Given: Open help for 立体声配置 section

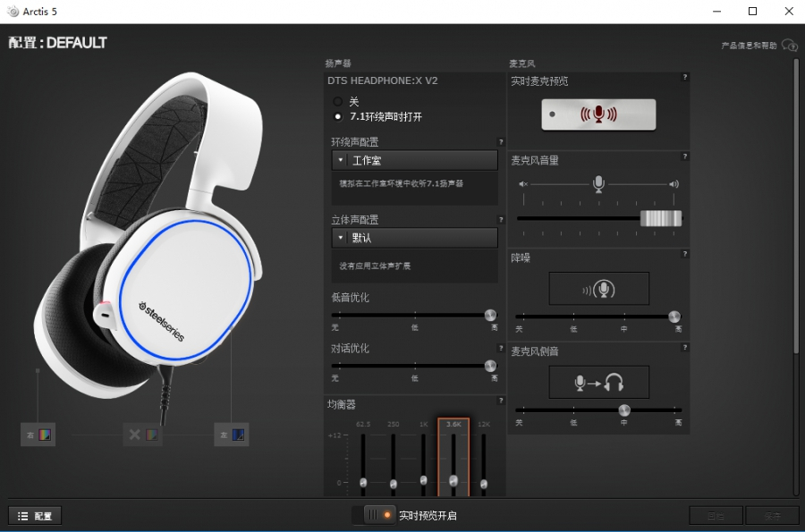Looking at the screenshot, I should click(x=501, y=220).
